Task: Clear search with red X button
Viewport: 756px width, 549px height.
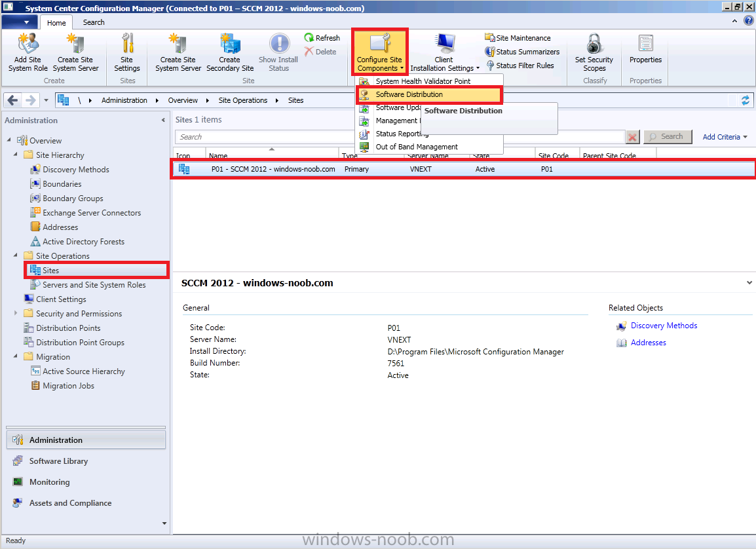Action: (633, 138)
